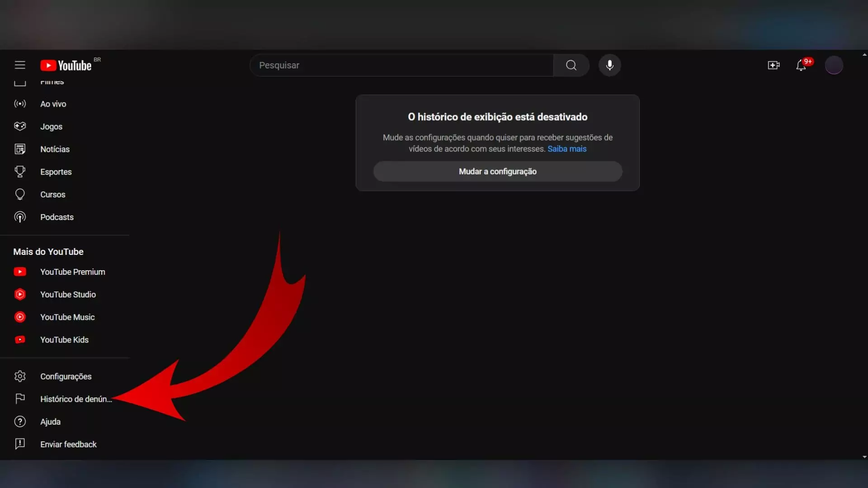Click the page scrollbar up arrow
This screenshot has width=868, height=488.
point(864,54)
